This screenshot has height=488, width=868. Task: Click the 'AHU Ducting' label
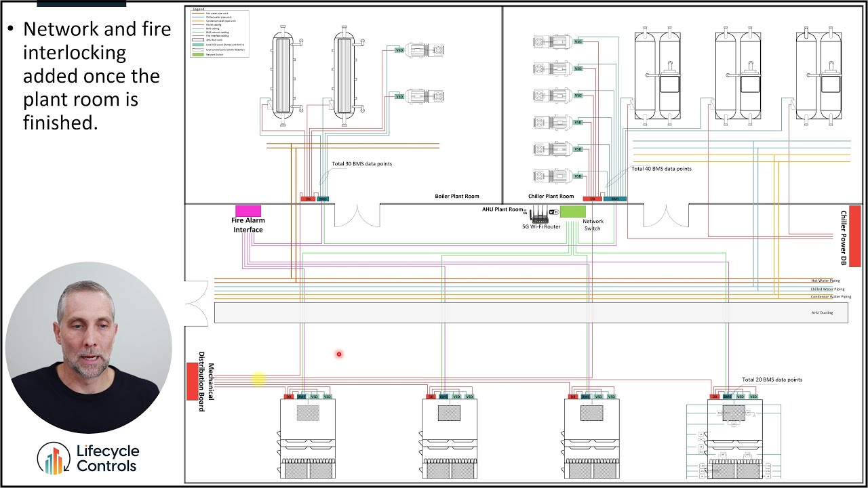(821, 312)
